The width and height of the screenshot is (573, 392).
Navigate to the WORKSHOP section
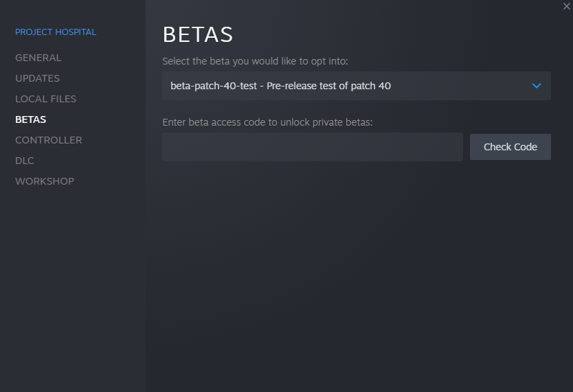tap(45, 181)
